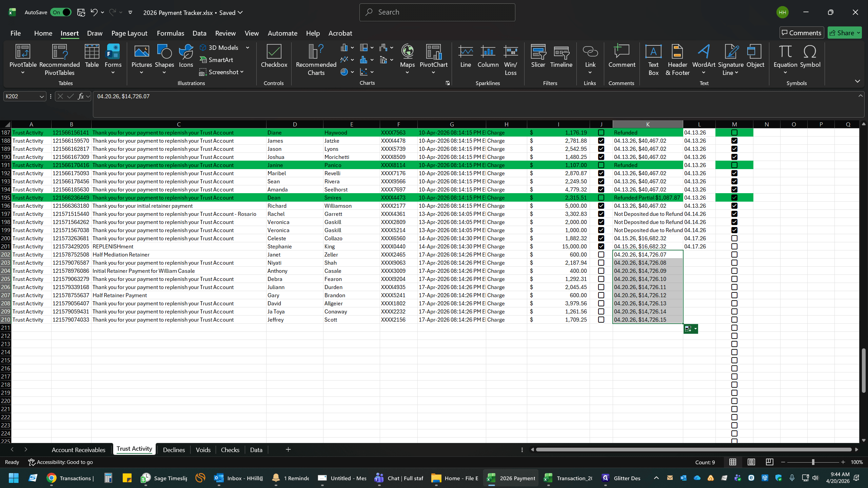This screenshot has width=868, height=488.
Task: Open the Share button dropdown arrow
Action: [x=858, y=33]
